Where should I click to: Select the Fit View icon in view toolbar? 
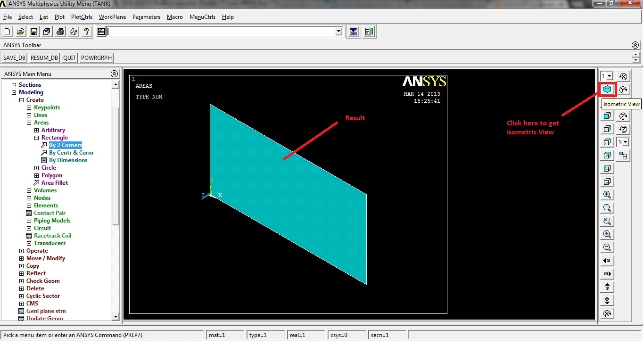(x=607, y=194)
